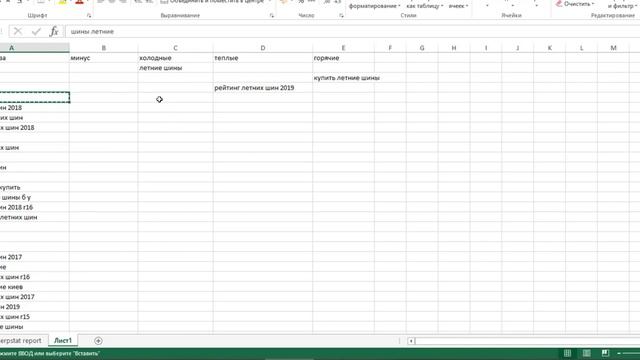This screenshot has width=640, height=360.
Task: Merge and center cells button
Action: coord(212,2)
